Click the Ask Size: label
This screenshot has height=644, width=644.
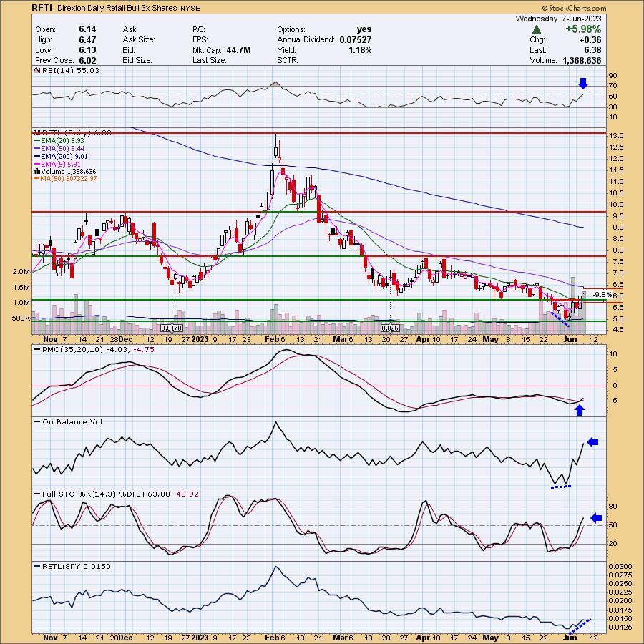tap(139, 40)
